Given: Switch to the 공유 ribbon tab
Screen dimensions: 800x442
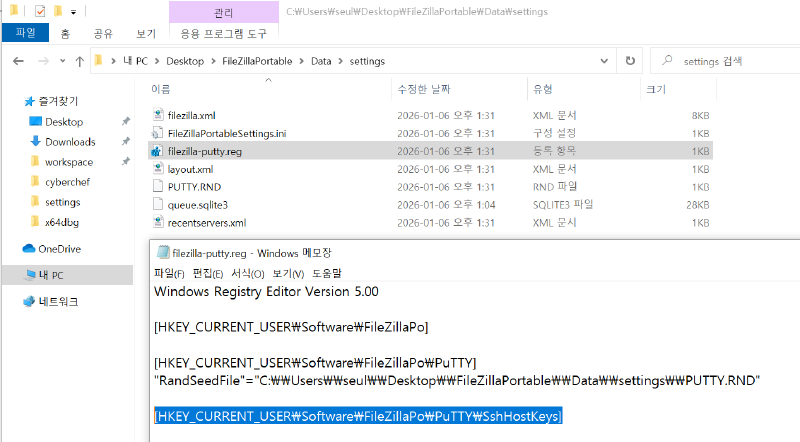Looking at the screenshot, I should [x=103, y=34].
